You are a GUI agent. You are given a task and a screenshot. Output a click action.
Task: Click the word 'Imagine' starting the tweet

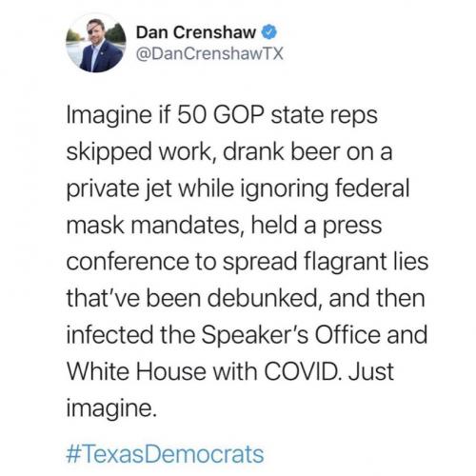point(109,116)
